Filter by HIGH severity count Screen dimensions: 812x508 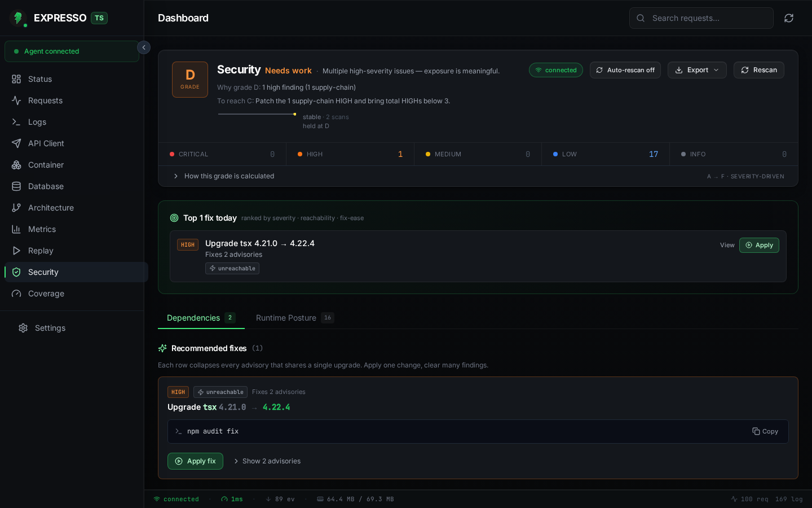click(350, 154)
